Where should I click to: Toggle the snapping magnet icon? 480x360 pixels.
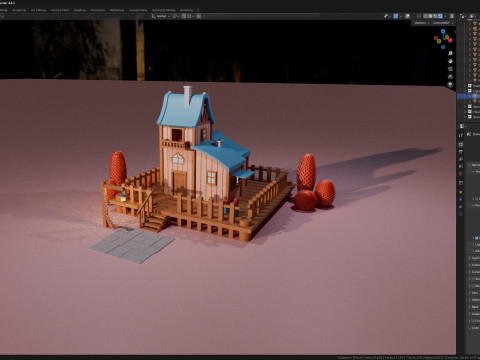184,16
